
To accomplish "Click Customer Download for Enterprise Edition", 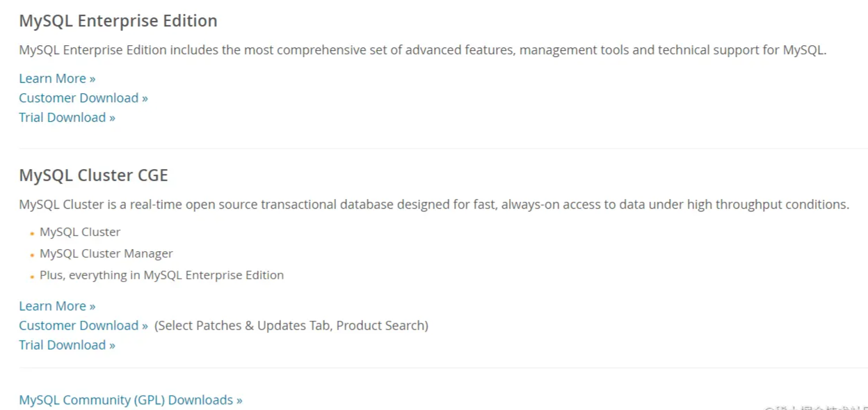I will coord(83,98).
